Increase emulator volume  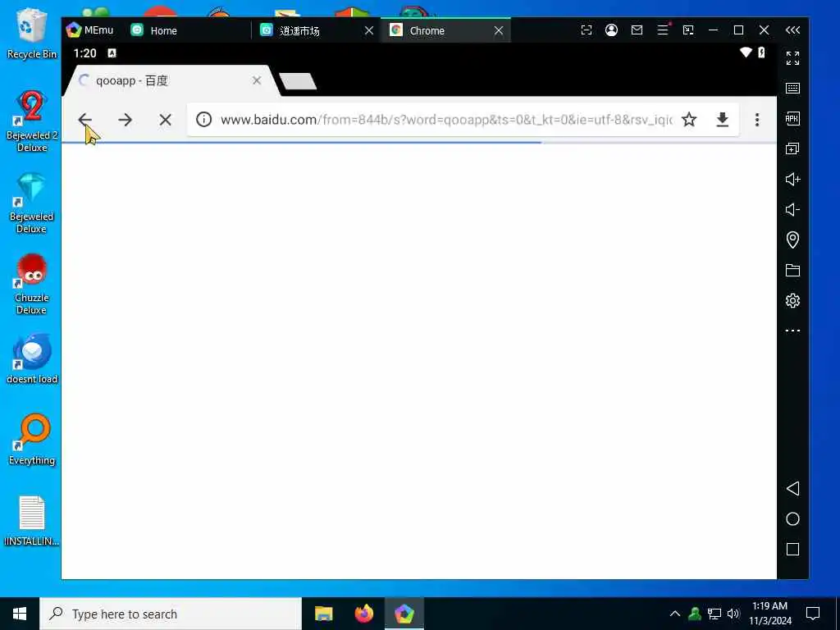coord(793,179)
